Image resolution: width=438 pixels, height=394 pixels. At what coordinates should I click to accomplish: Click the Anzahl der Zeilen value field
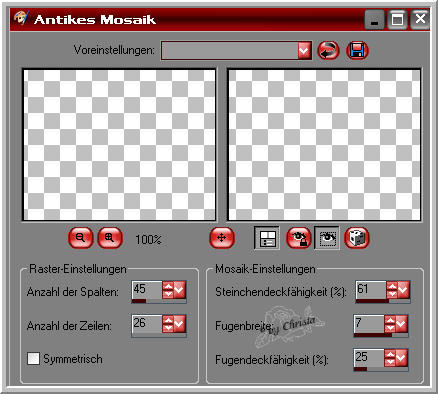pyautogui.click(x=147, y=324)
